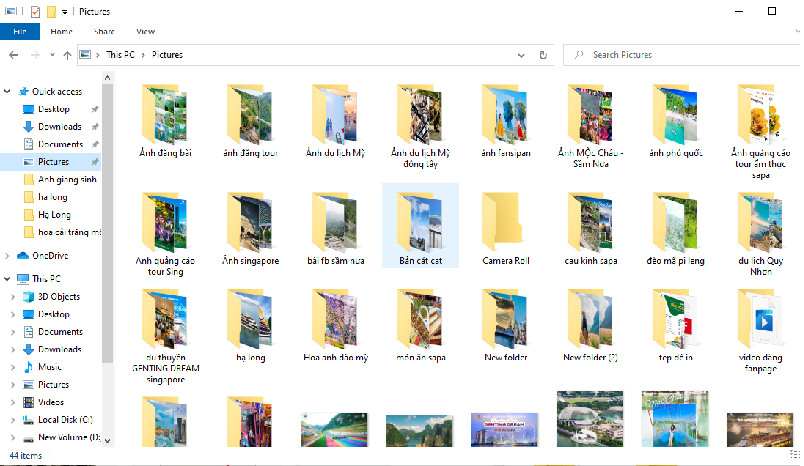The width and height of the screenshot is (804, 466).
Task: Refresh the Pictures folder
Action: [x=543, y=55]
